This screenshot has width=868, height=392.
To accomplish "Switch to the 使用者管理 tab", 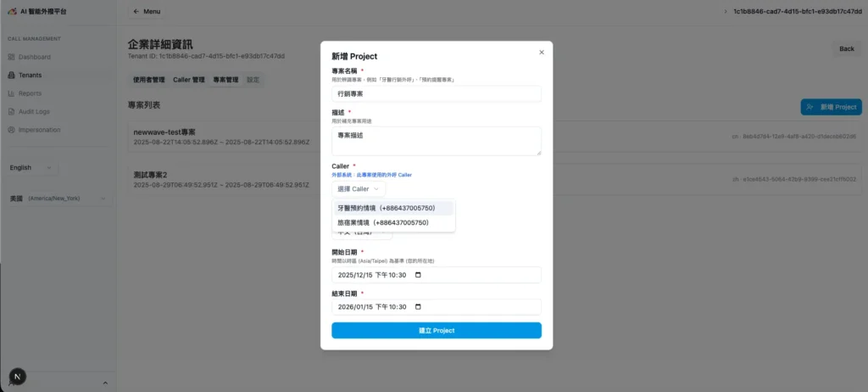I will (149, 80).
